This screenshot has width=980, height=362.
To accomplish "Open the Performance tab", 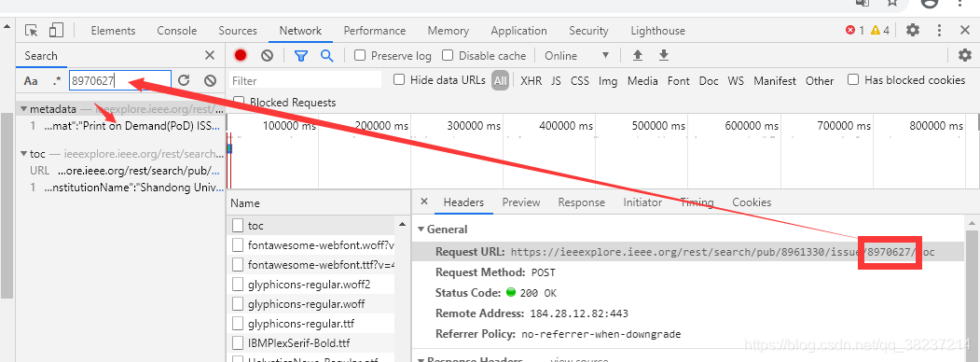I will pyautogui.click(x=374, y=31).
